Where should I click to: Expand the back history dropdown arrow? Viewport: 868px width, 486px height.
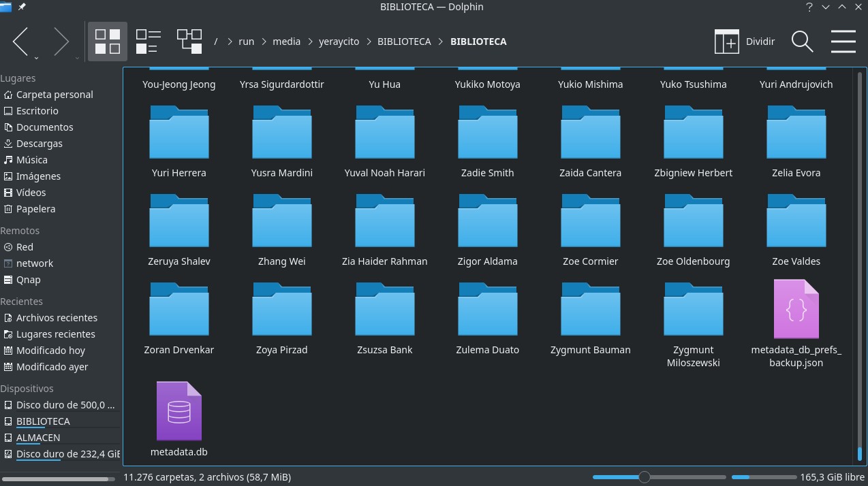click(36, 58)
